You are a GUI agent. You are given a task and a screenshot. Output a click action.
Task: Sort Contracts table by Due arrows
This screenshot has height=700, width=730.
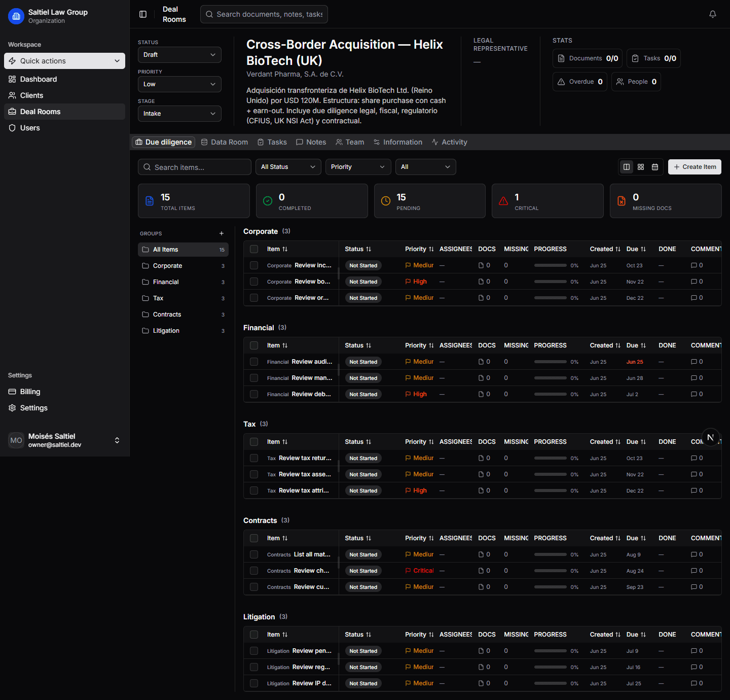(643, 538)
